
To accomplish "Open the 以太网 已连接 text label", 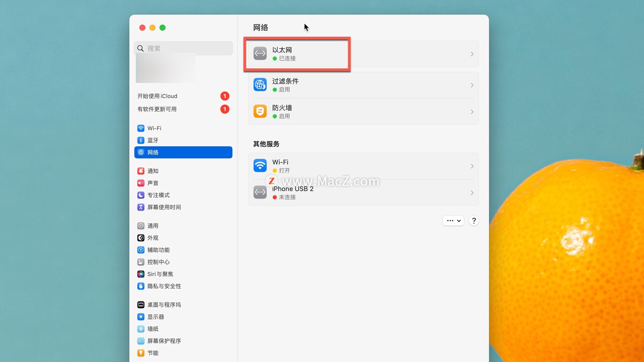I will 287,59.
